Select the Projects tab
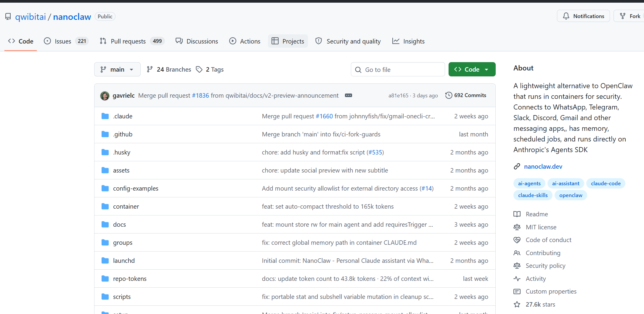 click(288, 41)
